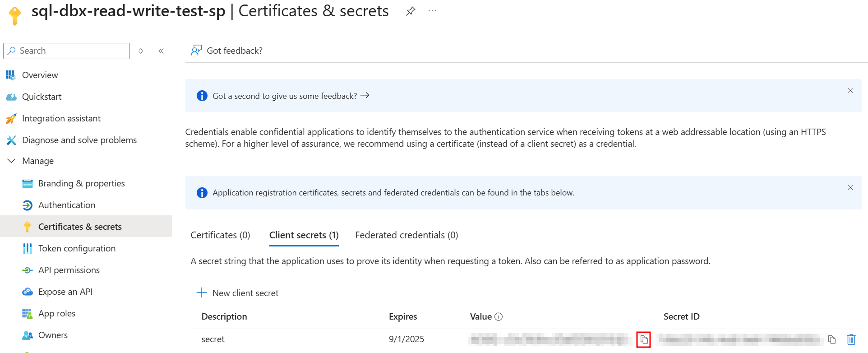Click the key icon beside the app title
Image resolution: width=868 pixels, height=353 pixels.
(14, 16)
